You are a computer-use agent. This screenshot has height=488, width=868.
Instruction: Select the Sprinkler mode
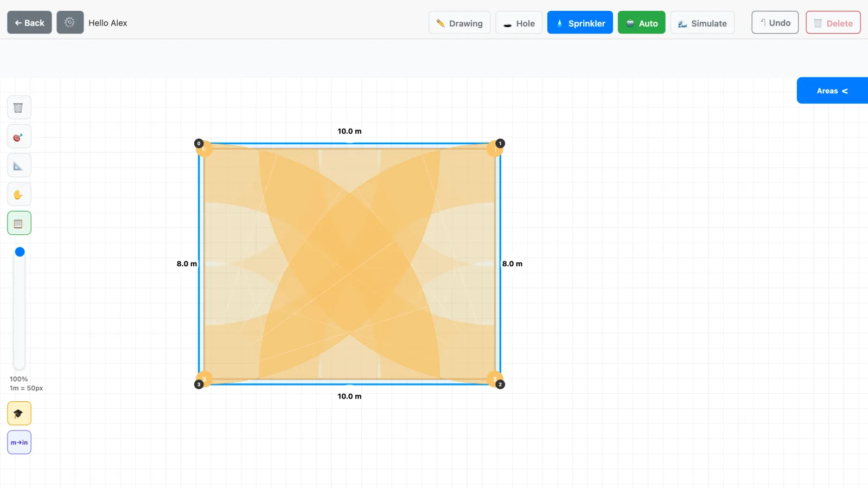coord(580,23)
